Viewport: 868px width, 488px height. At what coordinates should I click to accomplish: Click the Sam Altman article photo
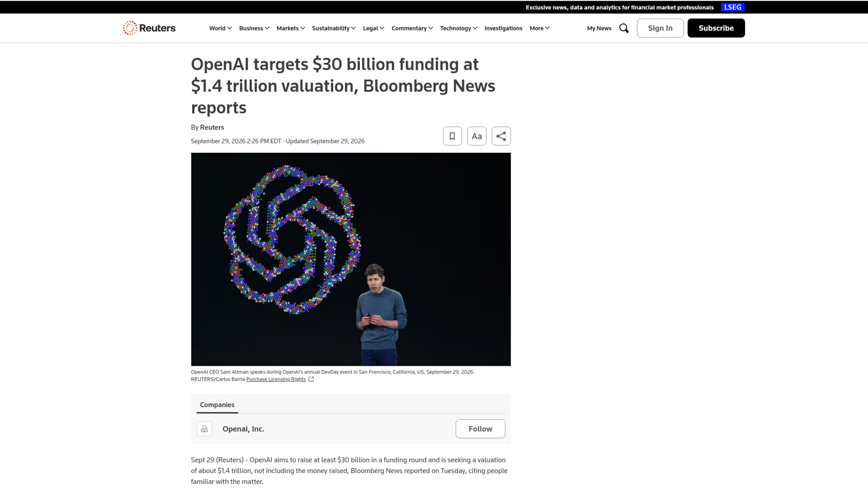click(350, 259)
